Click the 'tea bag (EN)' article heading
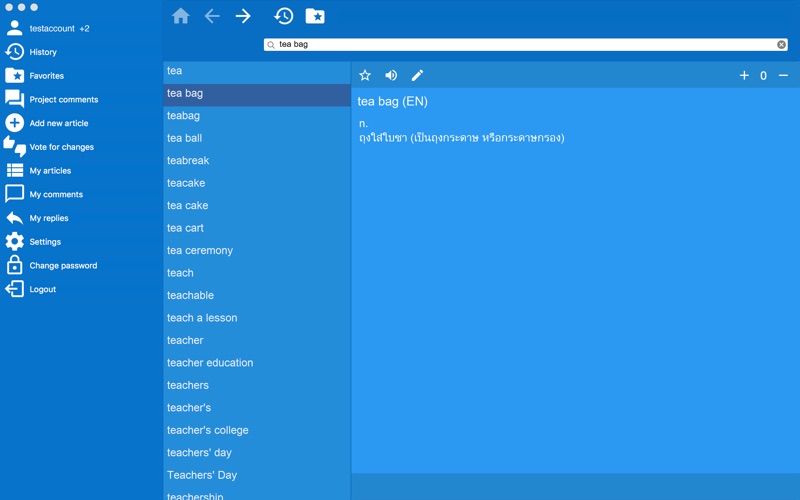The image size is (800, 500). [392, 102]
